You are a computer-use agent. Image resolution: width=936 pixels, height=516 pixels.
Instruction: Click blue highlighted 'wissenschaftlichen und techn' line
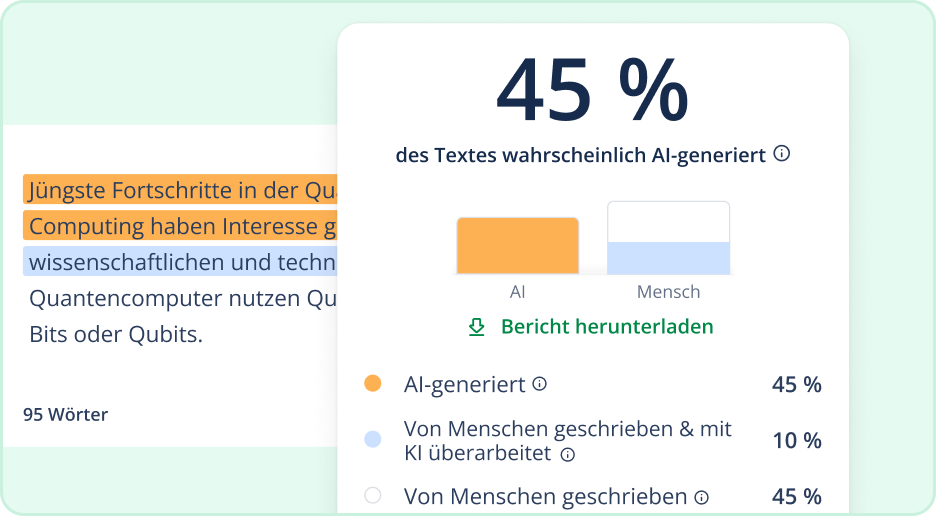click(x=180, y=262)
